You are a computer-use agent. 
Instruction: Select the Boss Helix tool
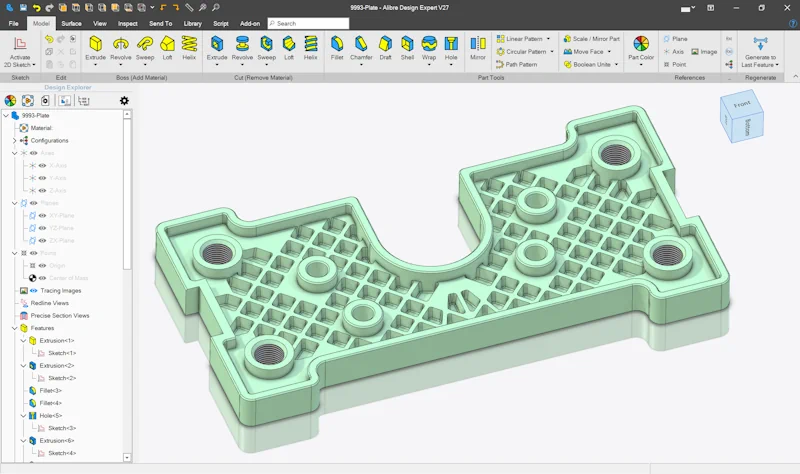coord(189,48)
